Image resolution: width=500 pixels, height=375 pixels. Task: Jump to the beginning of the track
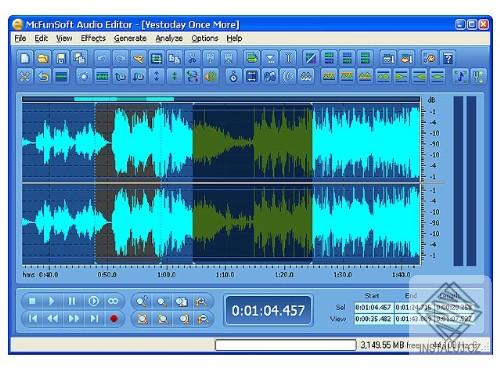pos(32,319)
